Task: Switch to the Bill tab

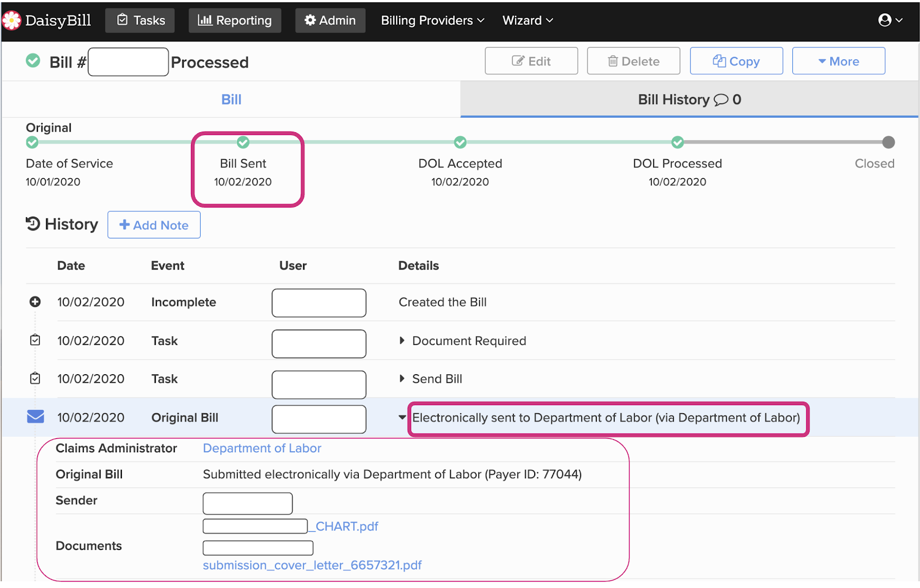Action: point(231,99)
